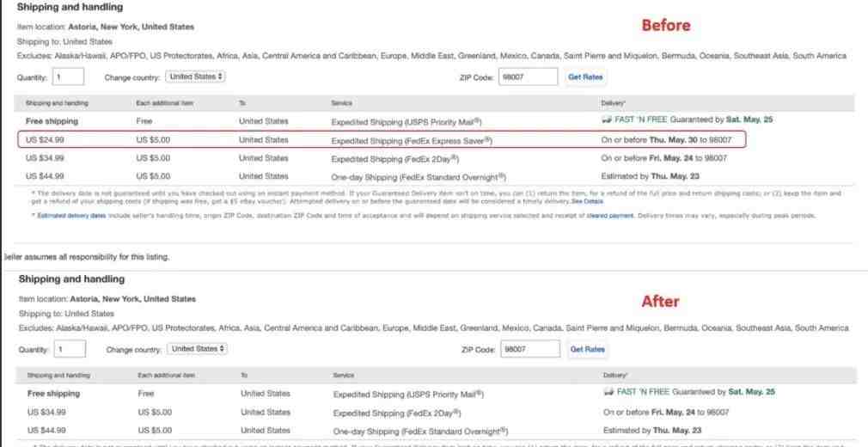Screen dimensions: 868x447
Task: Click 'Guaranteed by Sat. May. 25' in Before section
Action: 721,119
